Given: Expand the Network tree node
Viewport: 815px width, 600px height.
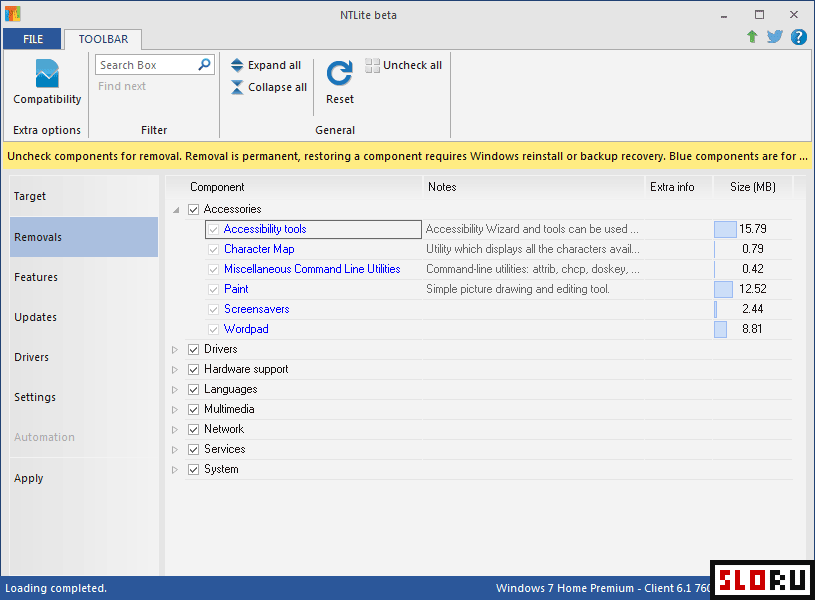Looking at the screenshot, I should [x=175, y=430].
